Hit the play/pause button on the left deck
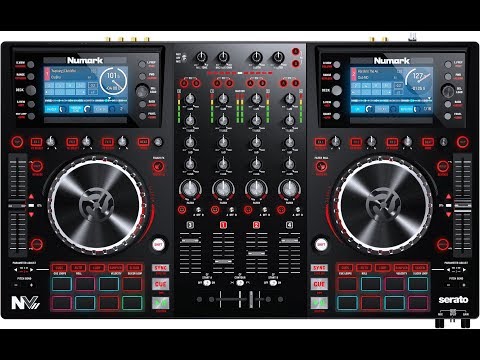480x360 pixels. 161,303
